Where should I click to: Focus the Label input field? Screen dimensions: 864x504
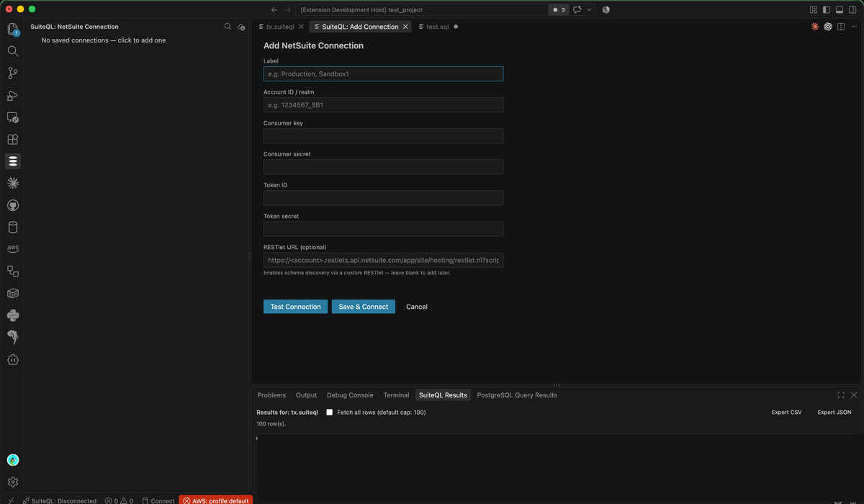pyautogui.click(x=383, y=73)
